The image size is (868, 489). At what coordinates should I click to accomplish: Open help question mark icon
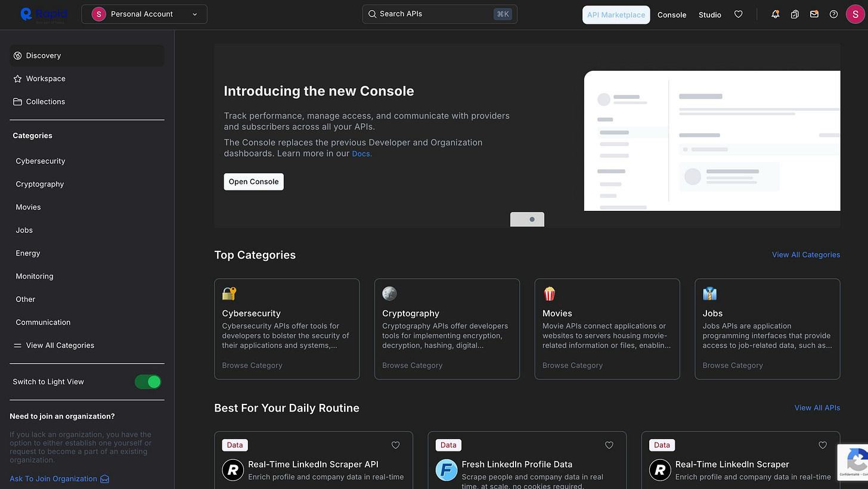[x=833, y=14]
